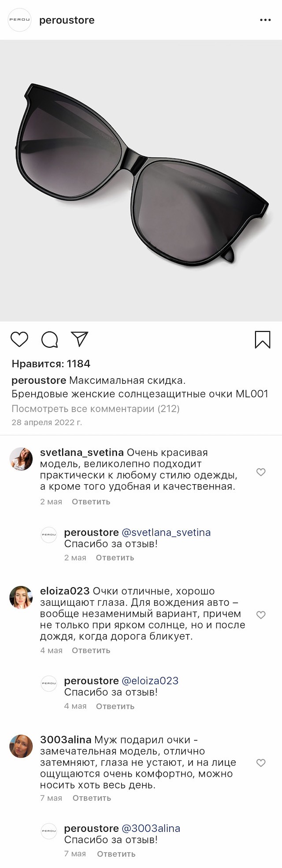Screen dimensions: 282x868
Task: Open svetlana_svetina's profile picture
Action: coord(21,459)
